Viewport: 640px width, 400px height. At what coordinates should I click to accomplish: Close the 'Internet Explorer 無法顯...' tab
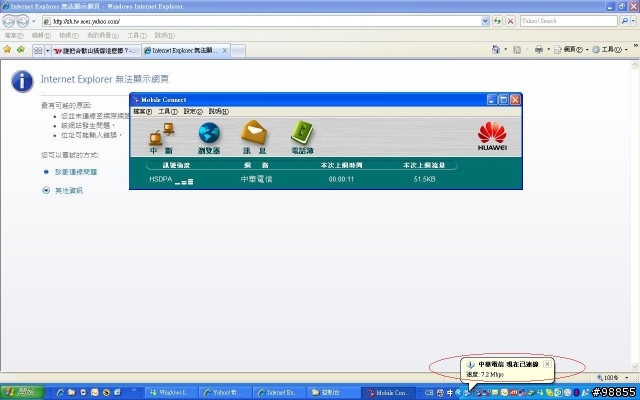224,51
